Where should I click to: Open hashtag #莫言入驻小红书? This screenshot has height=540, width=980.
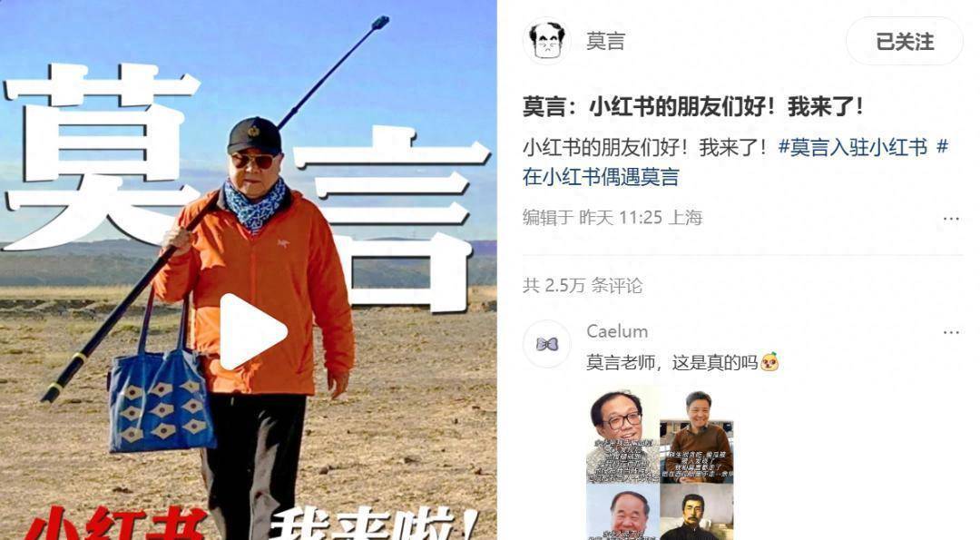[852, 148]
